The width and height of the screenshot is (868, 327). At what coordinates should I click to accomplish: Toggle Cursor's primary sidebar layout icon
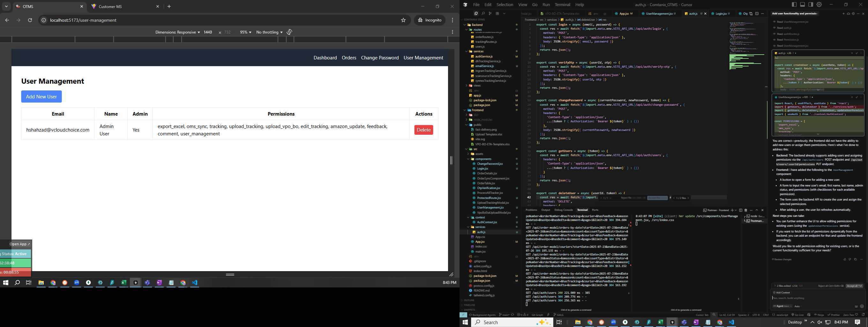(794, 4)
